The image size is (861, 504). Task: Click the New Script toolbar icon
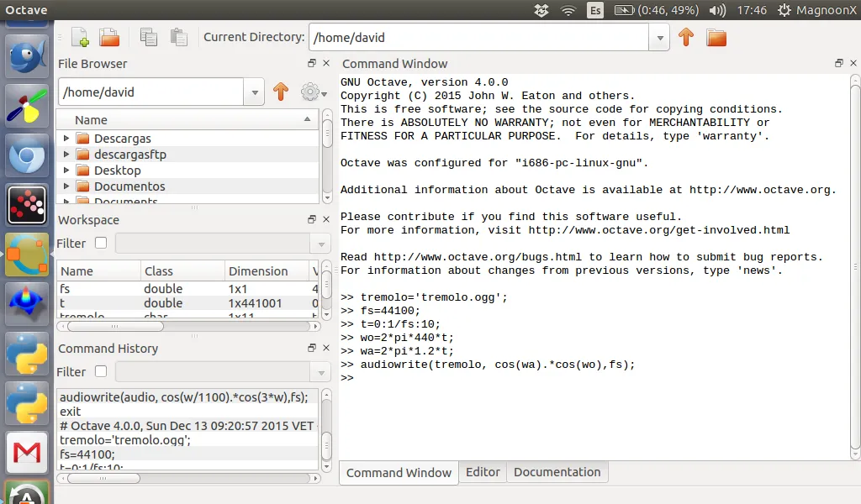(80, 37)
